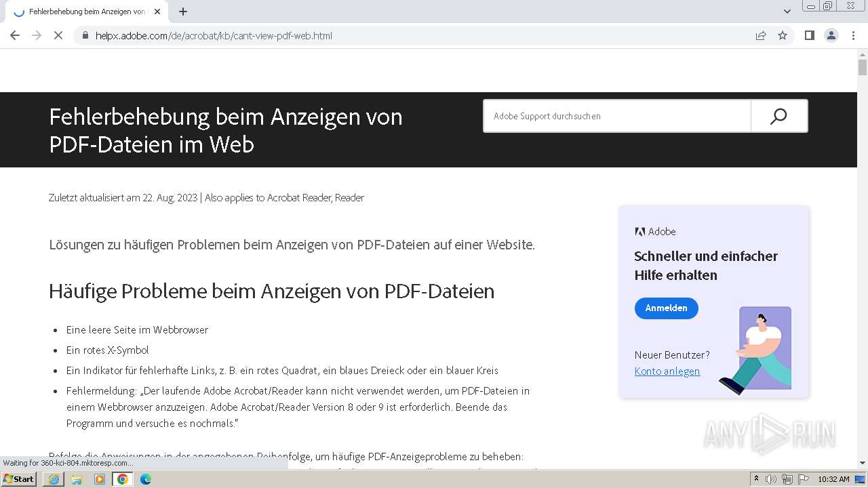Click the 10:32 AM clock
The image size is (868, 488).
(833, 479)
